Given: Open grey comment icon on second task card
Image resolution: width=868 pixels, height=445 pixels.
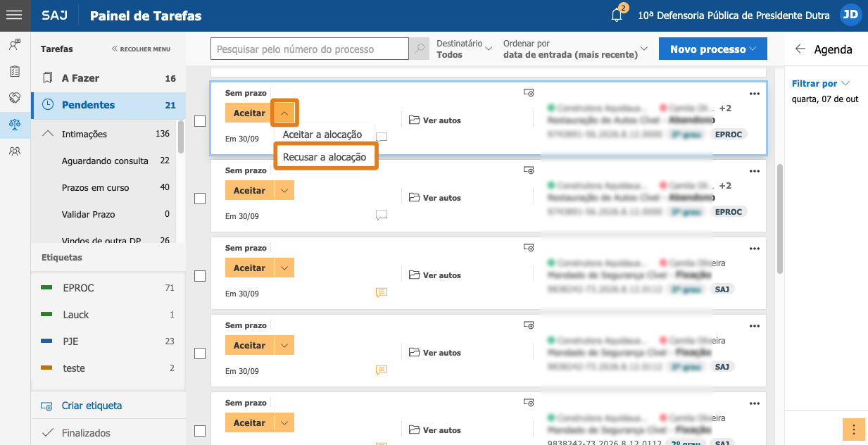Looking at the screenshot, I should point(382,215).
